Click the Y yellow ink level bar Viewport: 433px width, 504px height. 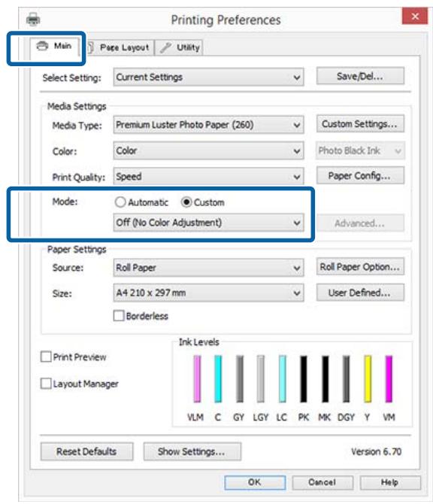(368, 378)
